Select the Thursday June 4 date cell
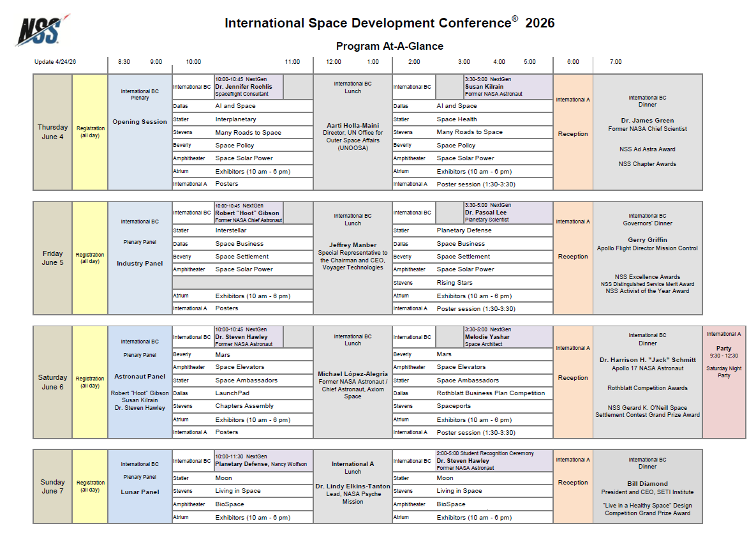The image size is (756, 542). coord(52,132)
